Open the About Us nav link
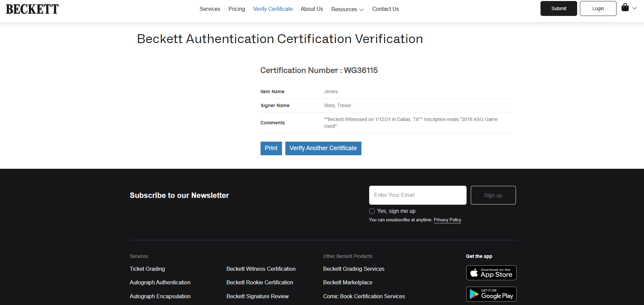Viewport: 644px width, 305px height. point(312,9)
